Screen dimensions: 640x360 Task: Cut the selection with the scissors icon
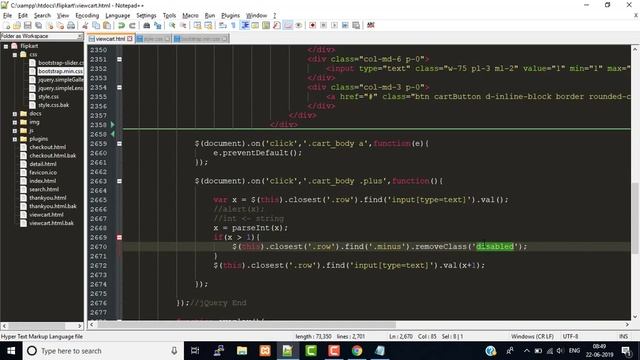coord(85,25)
